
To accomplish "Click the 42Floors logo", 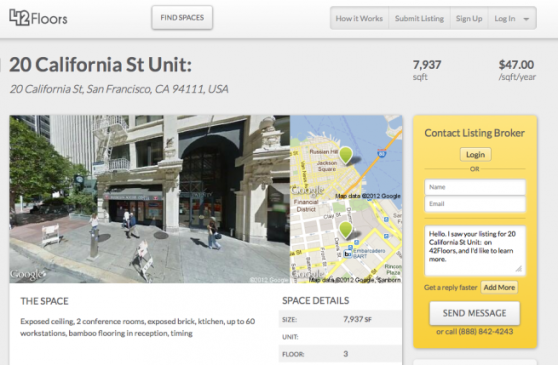I will [38, 18].
